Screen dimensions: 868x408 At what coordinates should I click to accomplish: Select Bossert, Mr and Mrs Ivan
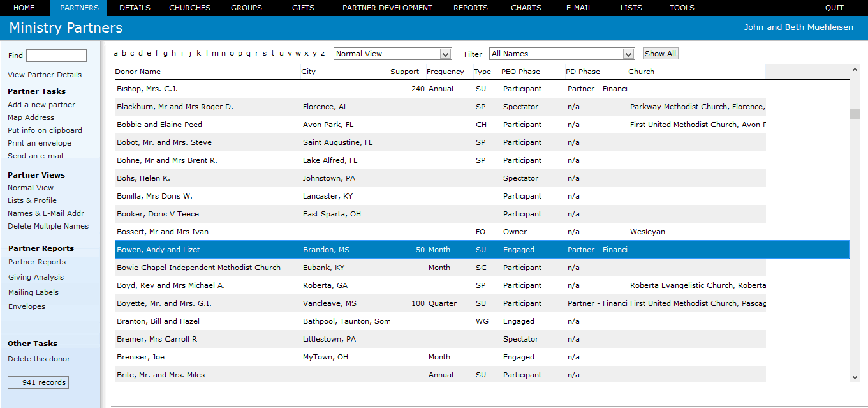[440, 232]
